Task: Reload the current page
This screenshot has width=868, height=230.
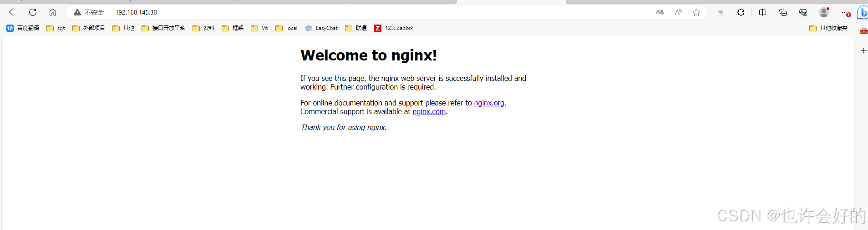Action: coord(33,12)
